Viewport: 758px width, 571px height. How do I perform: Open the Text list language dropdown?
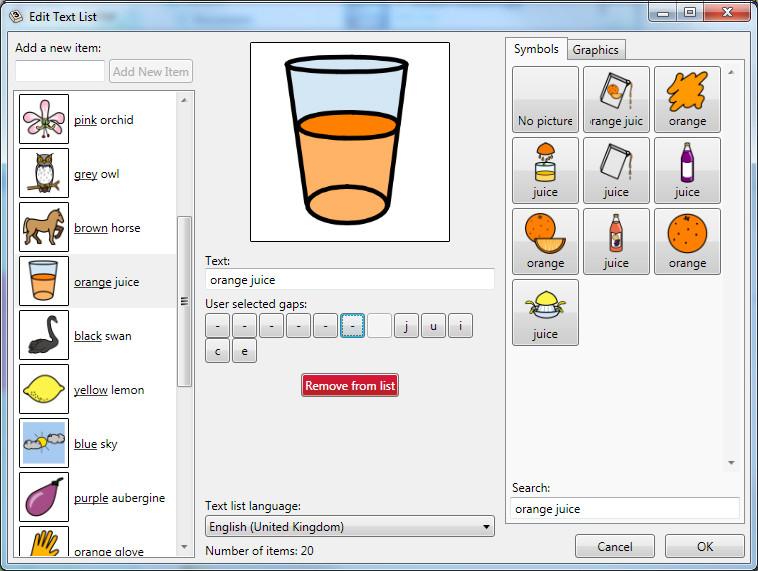(349, 527)
